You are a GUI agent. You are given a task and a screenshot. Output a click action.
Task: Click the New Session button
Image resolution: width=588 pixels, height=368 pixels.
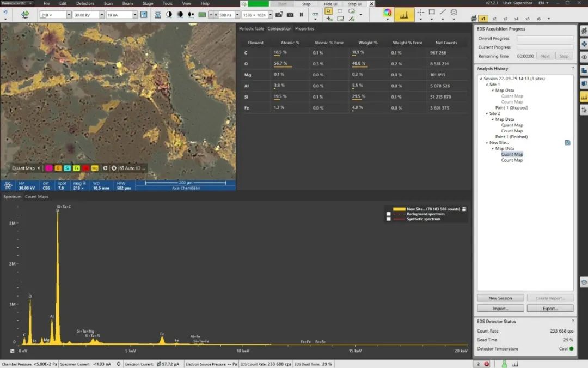tap(500, 298)
